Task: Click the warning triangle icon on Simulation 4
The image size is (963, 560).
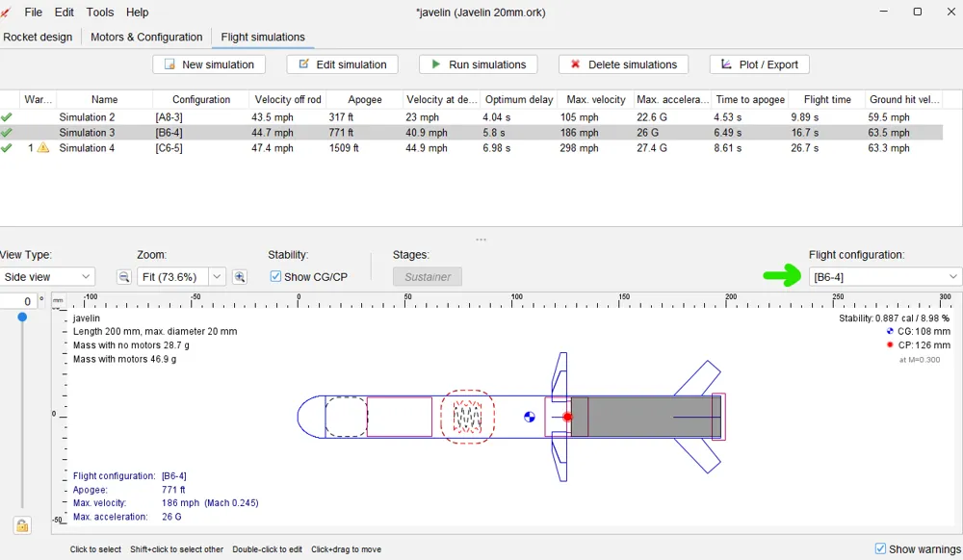Action: point(43,148)
